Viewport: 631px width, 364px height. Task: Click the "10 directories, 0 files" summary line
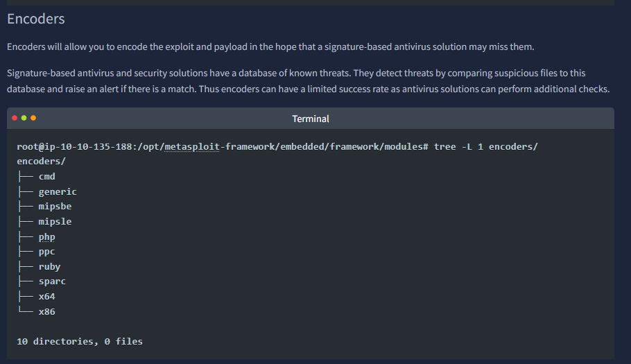pyautogui.click(x=80, y=342)
